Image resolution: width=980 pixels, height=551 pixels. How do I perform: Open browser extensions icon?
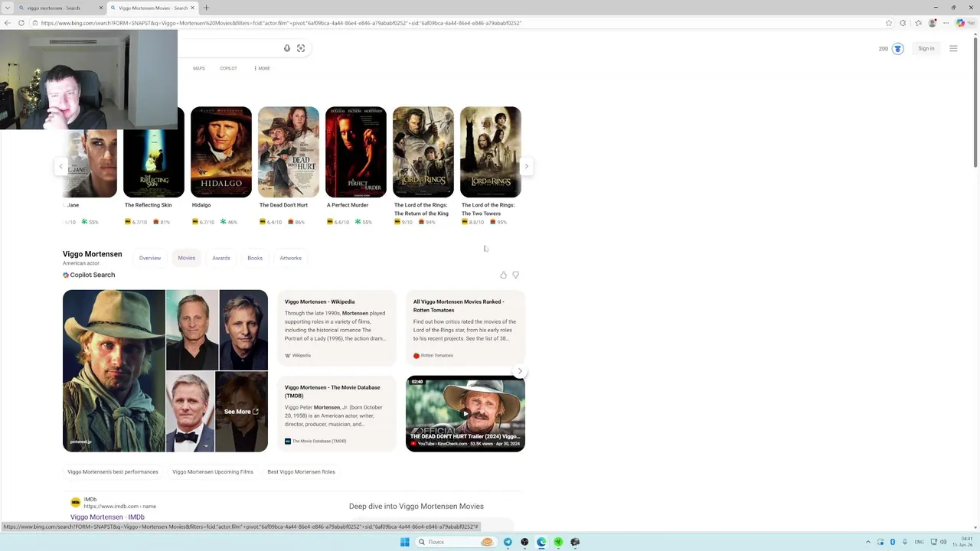[x=903, y=23]
